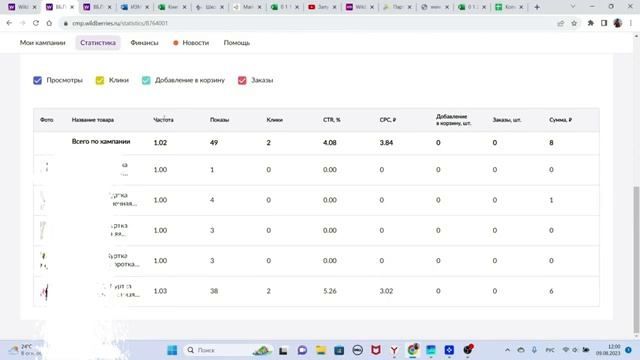Screen dimensions: 640x360
Task: Go to browser home page
Action: 49,23
